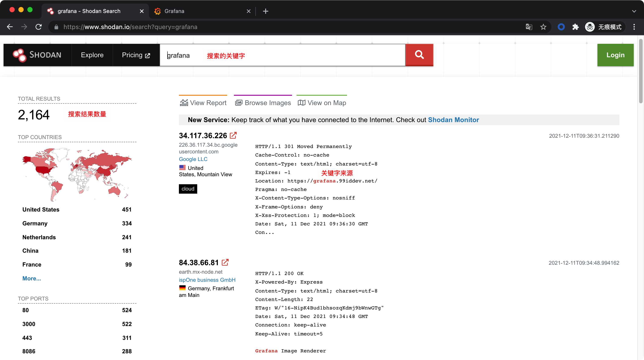The image size is (644, 360).
Task: Open the Shodan logo home link
Action: tap(38, 55)
